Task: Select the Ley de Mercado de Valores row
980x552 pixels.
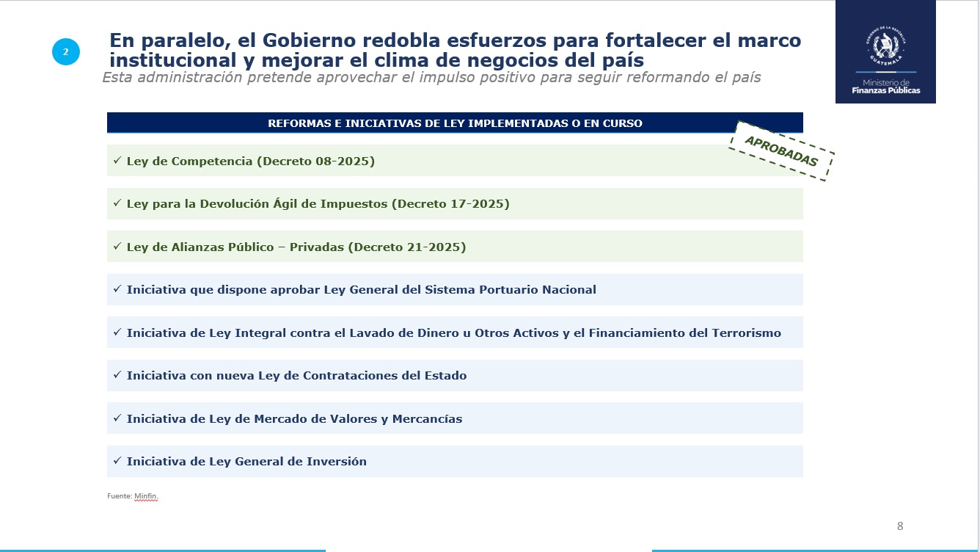Action: pyautogui.click(x=455, y=418)
